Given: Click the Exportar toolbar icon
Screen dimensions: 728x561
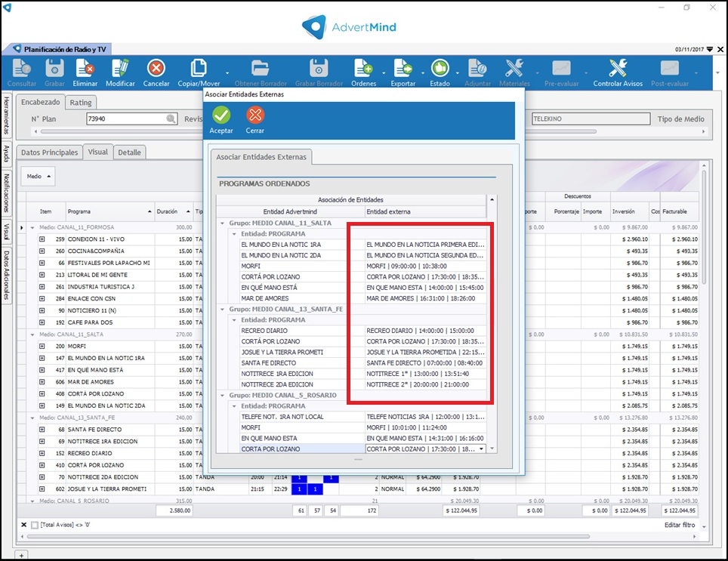Looking at the screenshot, I should point(403,68).
